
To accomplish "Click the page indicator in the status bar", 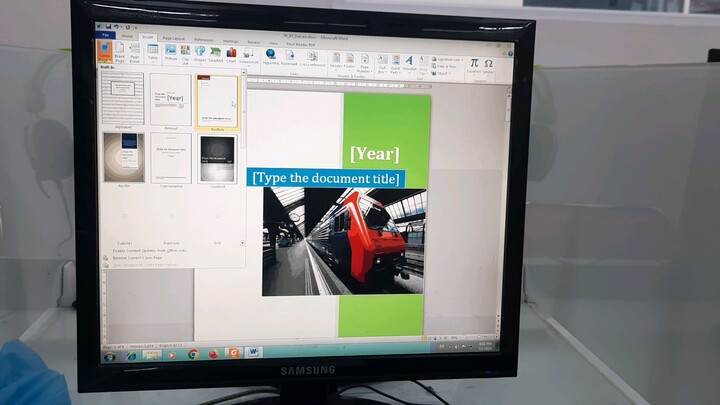I will pos(113,347).
